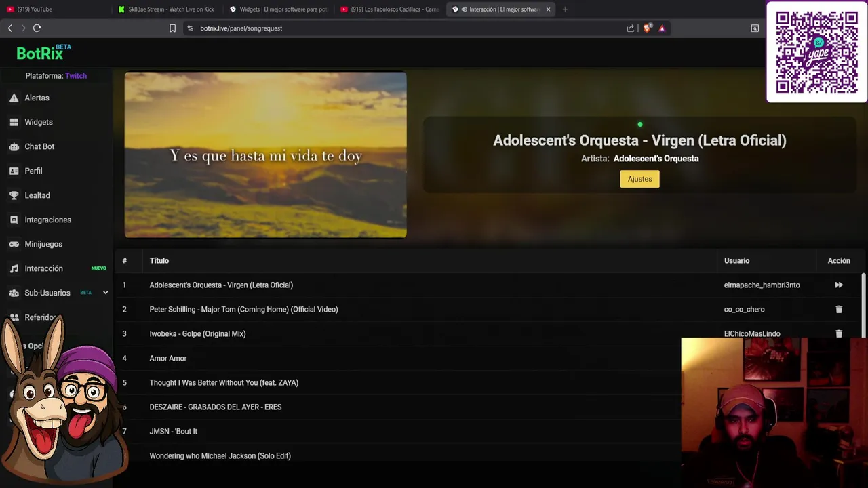Go to the Perfil section

coord(33,171)
